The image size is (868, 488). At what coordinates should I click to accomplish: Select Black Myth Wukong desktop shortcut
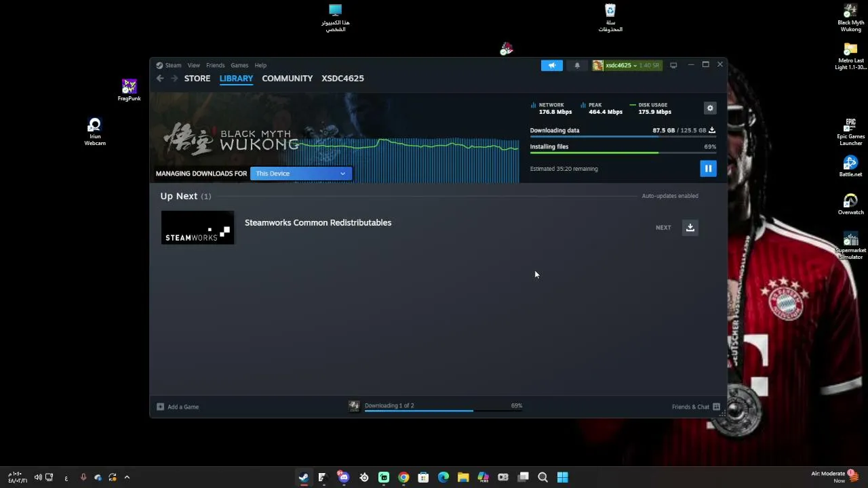tap(850, 18)
